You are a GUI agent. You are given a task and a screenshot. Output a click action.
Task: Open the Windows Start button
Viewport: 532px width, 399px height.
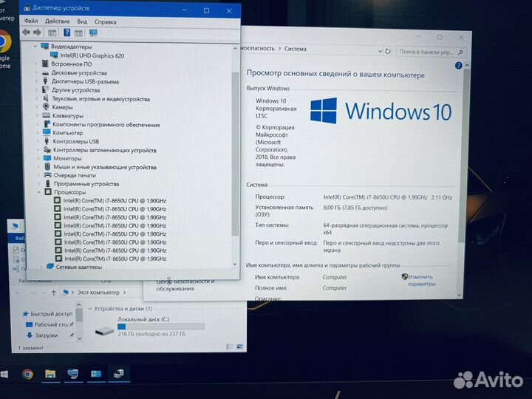coord(4,374)
